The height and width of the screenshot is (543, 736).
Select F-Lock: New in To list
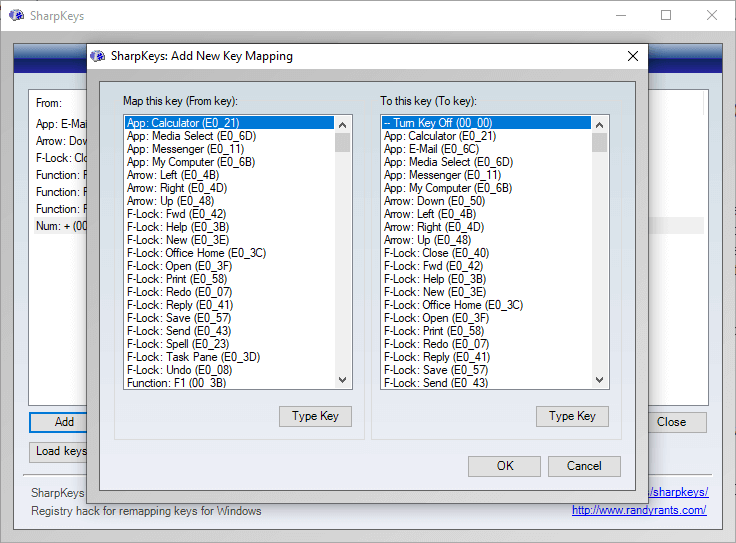coord(486,292)
